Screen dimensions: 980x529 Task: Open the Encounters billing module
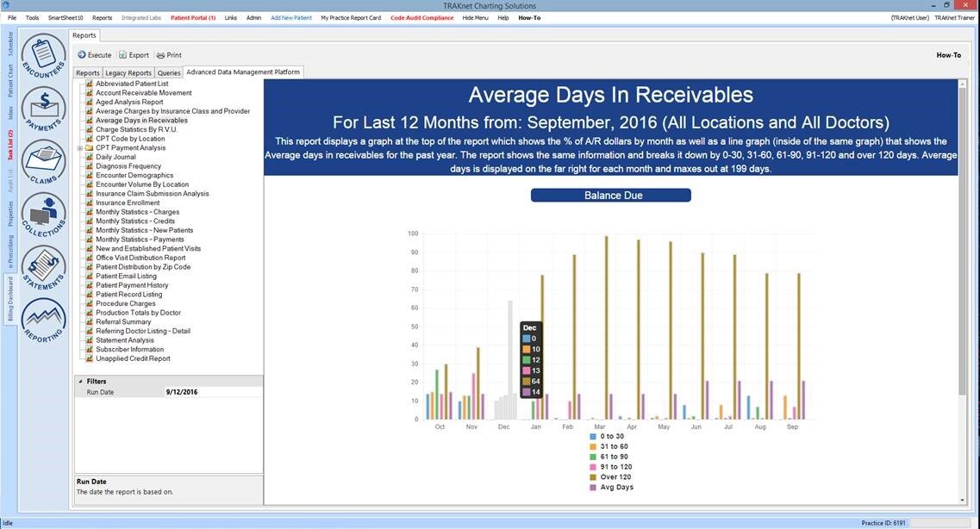point(43,55)
